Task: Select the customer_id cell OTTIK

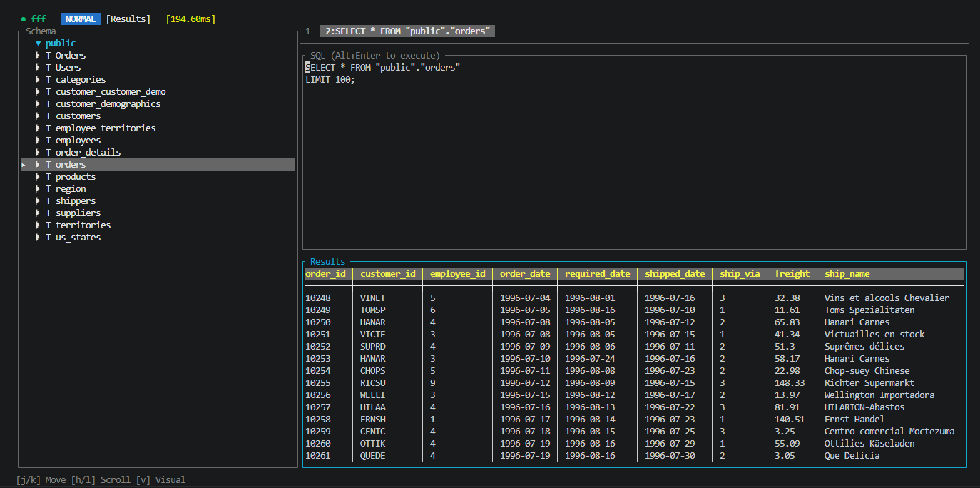Action: (x=372, y=444)
